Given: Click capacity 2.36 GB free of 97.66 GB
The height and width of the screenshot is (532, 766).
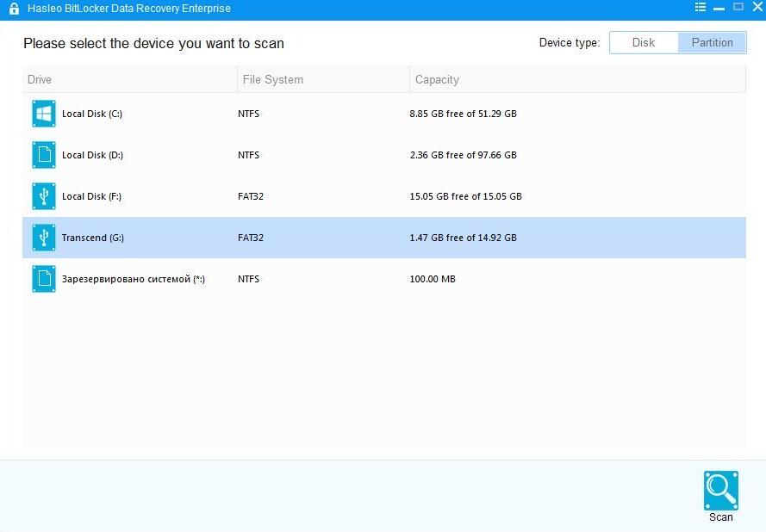Looking at the screenshot, I should (x=463, y=155).
